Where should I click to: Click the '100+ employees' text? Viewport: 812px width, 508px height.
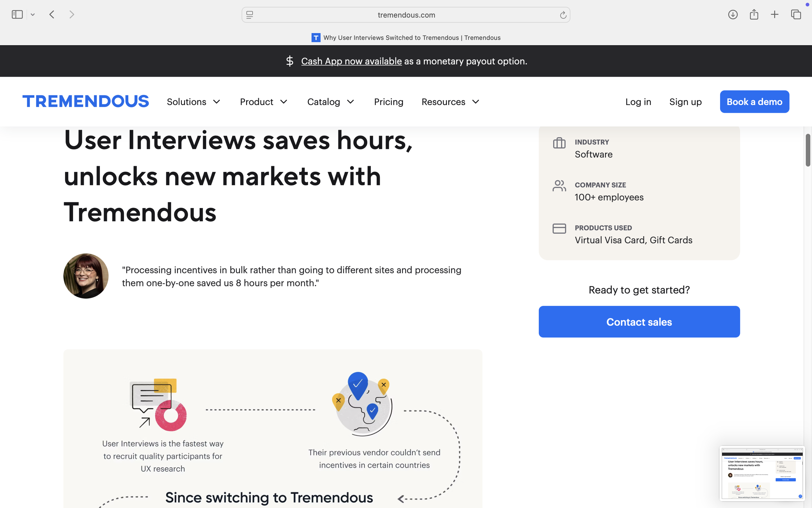click(x=609, y=197)
